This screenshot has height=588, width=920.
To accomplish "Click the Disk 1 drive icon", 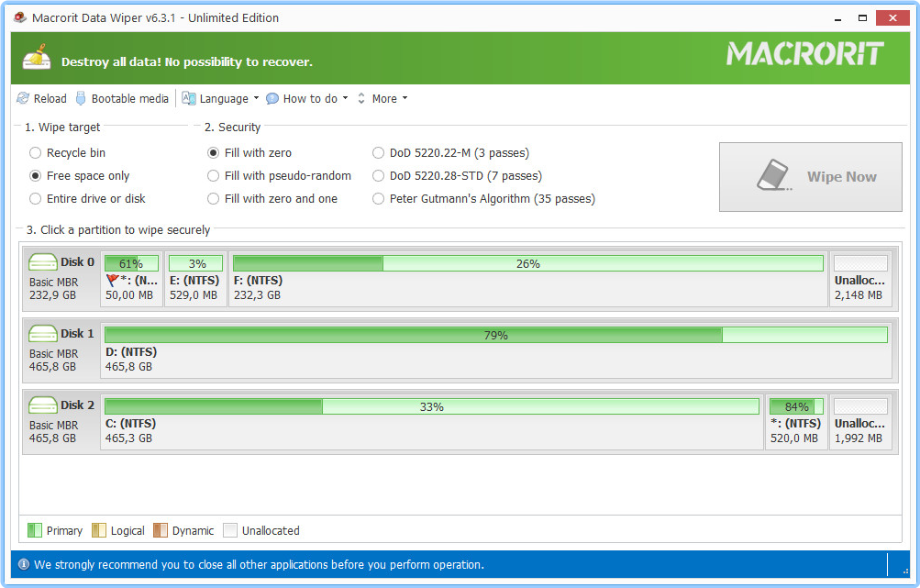I will click(x=43, y=333).
